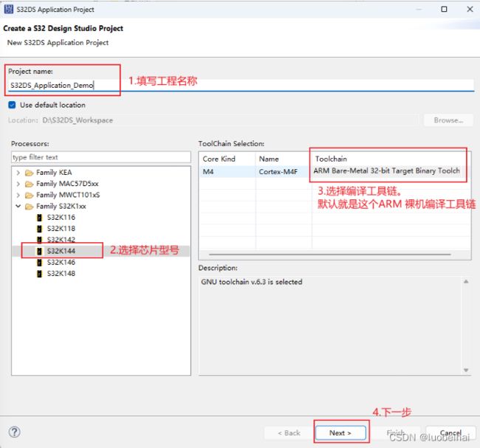This screenshot has width=480, height=448.
Task: Select the Family S32K1xx tree row
Action: pos(61,207)
